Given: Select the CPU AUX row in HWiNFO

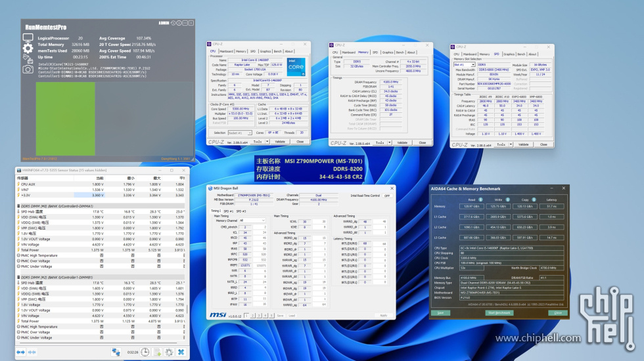Looking at the screenshot, I should tap(101, 184).
